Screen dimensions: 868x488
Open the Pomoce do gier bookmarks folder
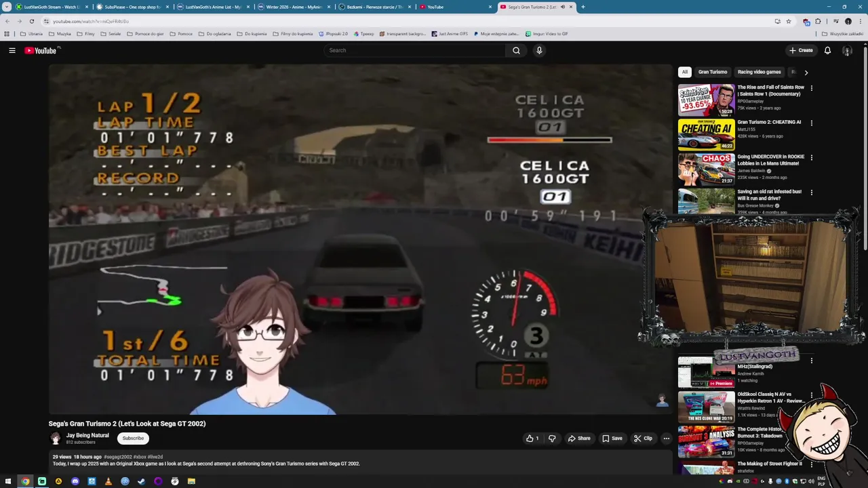pos(145,33)
